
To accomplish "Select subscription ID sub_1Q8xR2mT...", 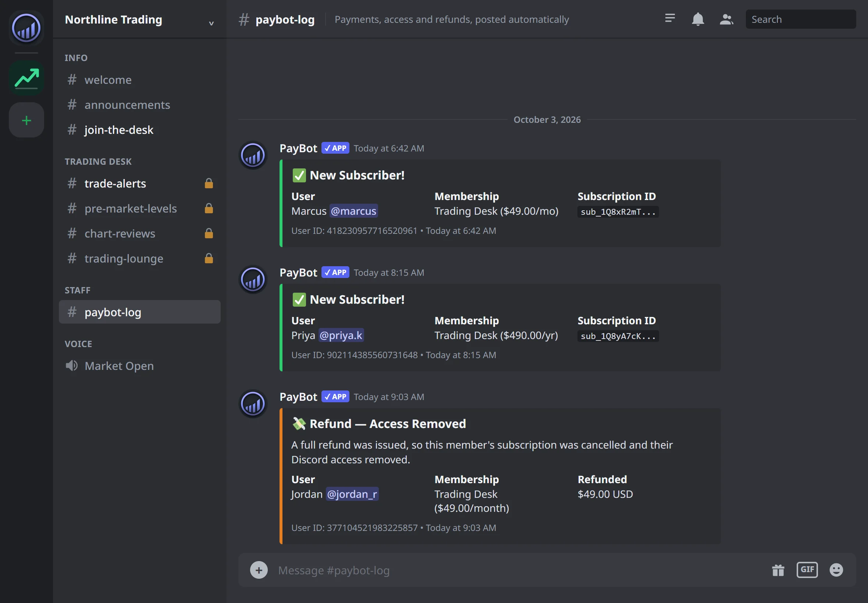I will (x=618, y=212).
